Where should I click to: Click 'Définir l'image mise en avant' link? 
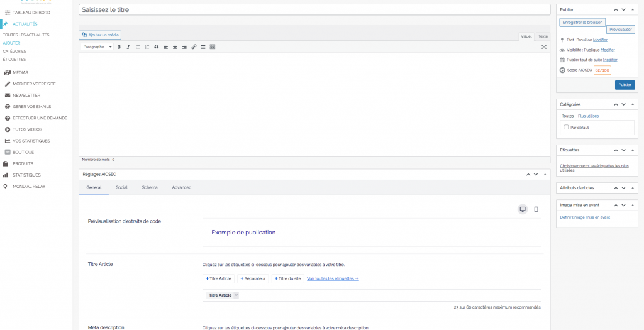coord(585,217)
